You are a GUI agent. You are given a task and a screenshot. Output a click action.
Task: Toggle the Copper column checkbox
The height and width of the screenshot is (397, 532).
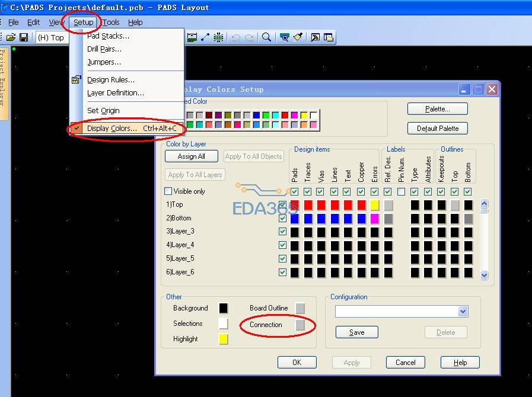pos(361,192)
